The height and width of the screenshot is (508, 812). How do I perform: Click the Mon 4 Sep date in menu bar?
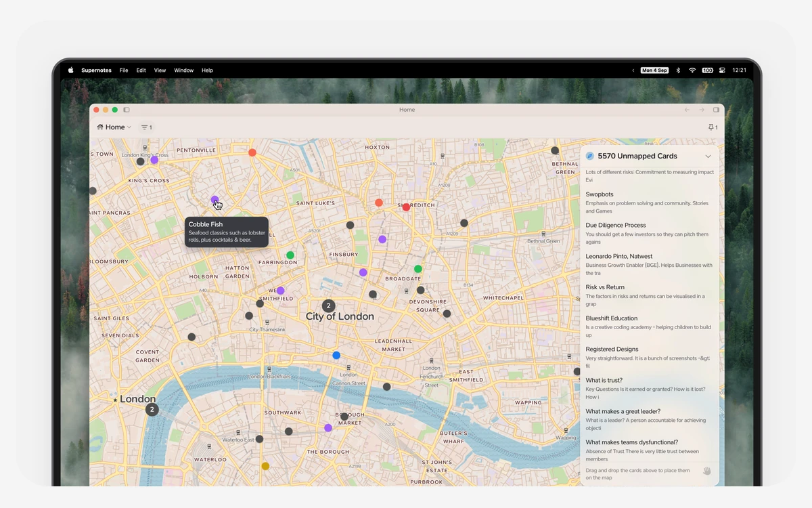(654, 70)
